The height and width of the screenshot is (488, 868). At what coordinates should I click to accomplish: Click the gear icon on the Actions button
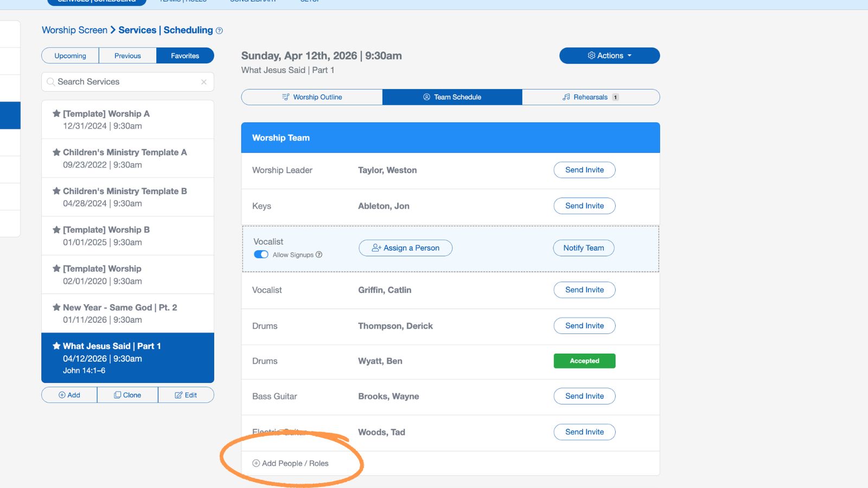pos(591,55)
